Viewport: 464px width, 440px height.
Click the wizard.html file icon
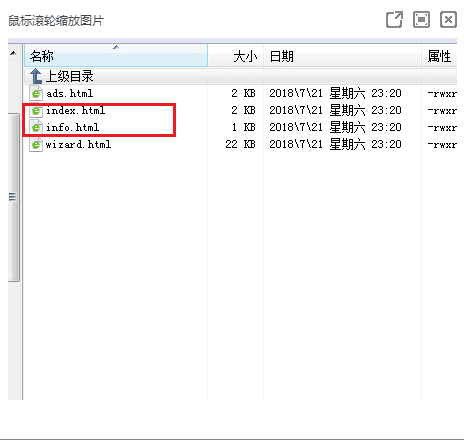(x=36, y=144)
